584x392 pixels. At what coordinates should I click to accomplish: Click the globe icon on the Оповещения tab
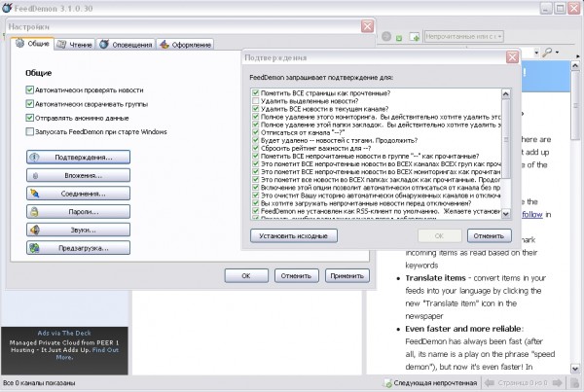(x=104, y=45)
